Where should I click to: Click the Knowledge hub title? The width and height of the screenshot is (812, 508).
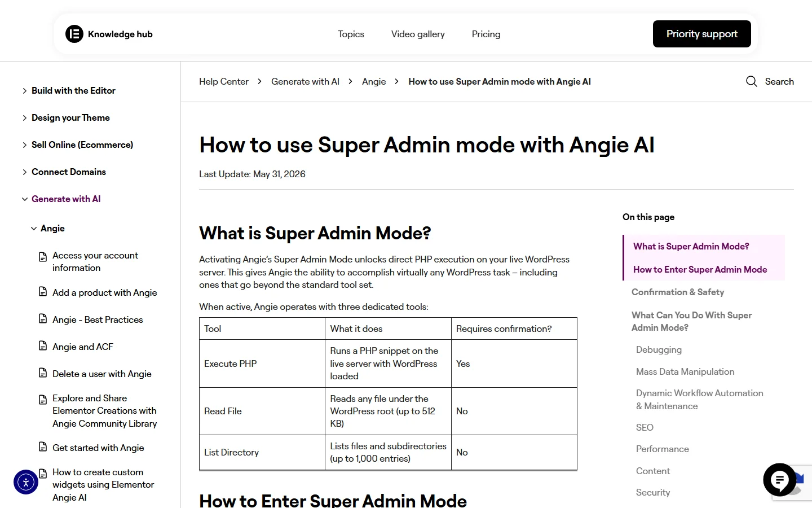click(120, 34)
